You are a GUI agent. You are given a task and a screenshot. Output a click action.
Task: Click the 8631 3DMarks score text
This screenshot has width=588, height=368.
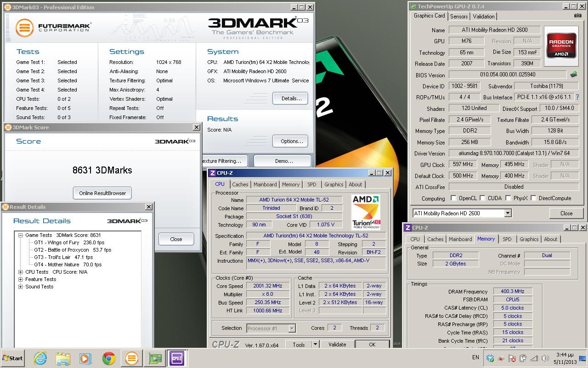[x=102, y=170]
